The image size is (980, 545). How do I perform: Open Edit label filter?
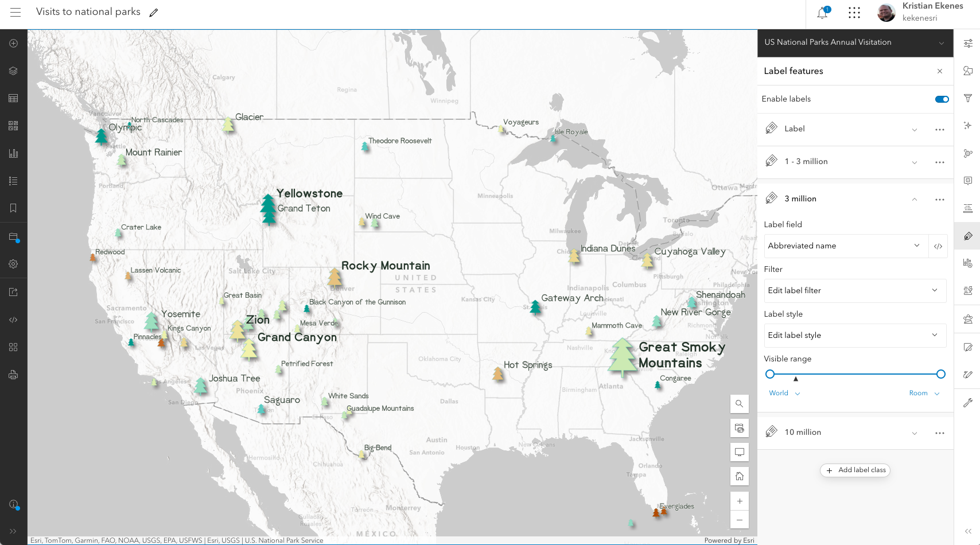855,291
